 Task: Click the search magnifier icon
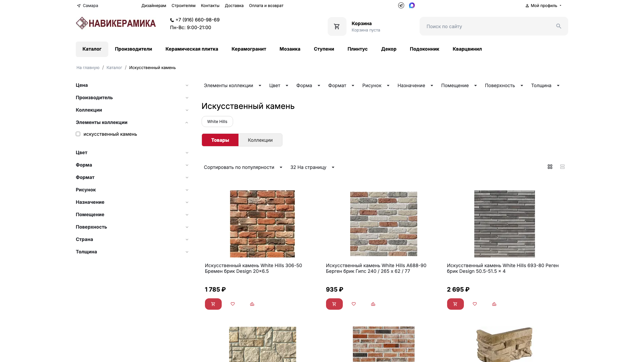point(558,26)
